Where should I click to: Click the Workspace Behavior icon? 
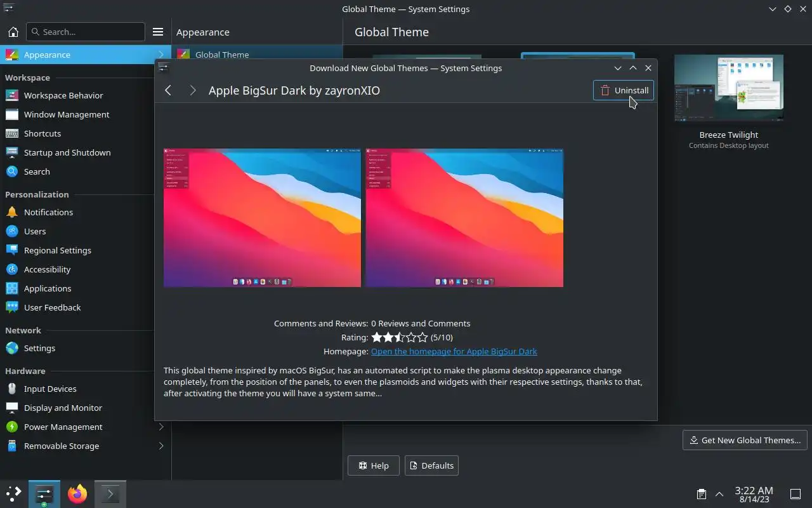[x=11, y=95]
